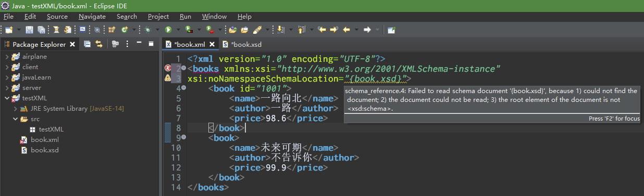Screen dimensions: 644x196
Task: Open the New wizard dropdown arrow
Action: tap(19, 30)
